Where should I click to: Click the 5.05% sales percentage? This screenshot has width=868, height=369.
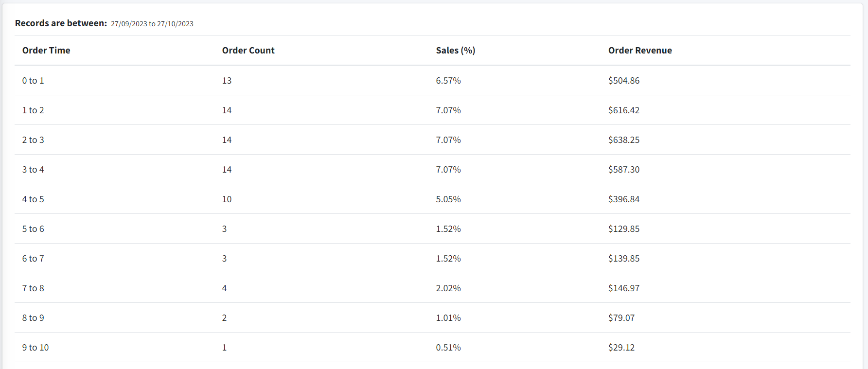pyautogui.click(x=448, y=199)
